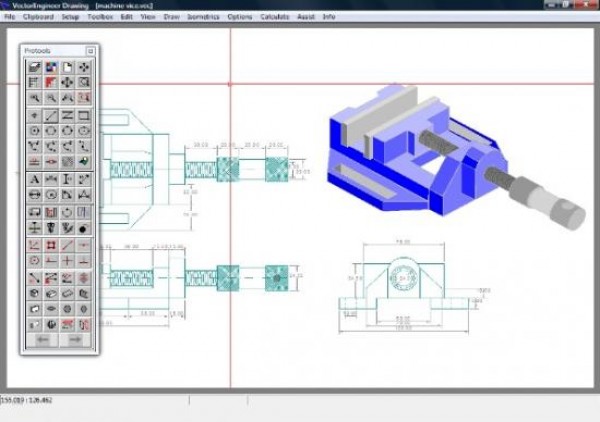Open the Info menu

(329, 17)
